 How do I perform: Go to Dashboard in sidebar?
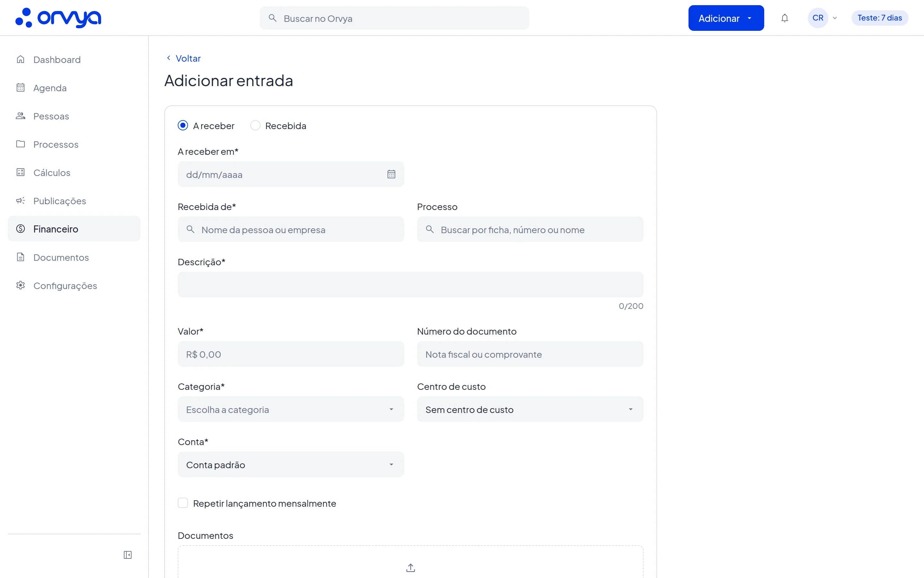[x=74, y=60]
